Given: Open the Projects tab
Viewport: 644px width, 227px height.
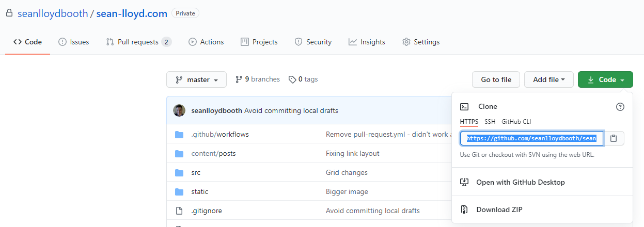Looking at the screenshot, I should [259, 42].
